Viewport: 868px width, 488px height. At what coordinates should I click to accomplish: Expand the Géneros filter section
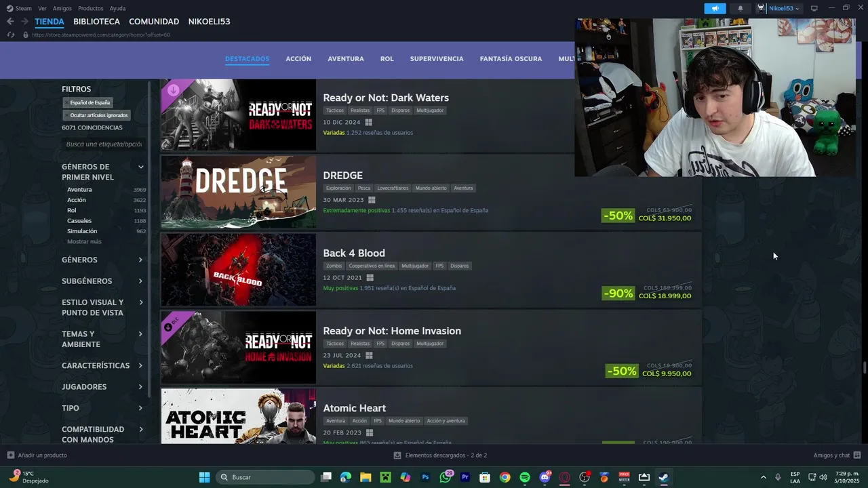click(x=103, y=260)
